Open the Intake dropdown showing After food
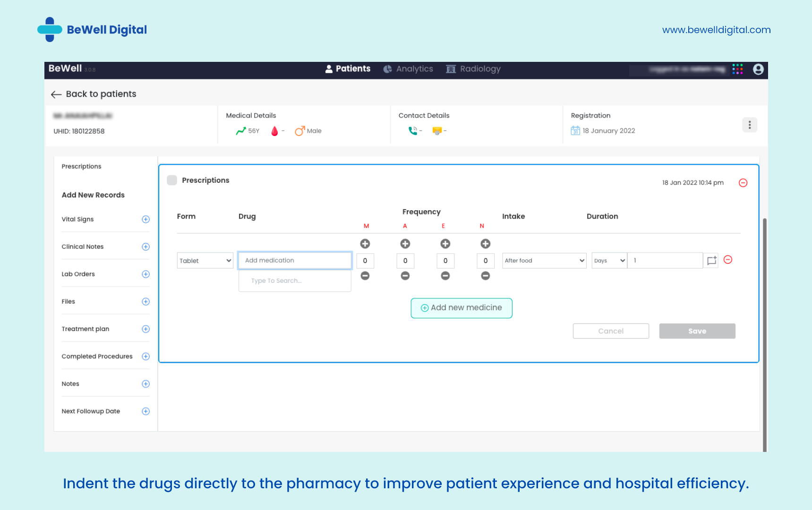Viewport: 812px width, 510px height. click(x=544, y=260)
